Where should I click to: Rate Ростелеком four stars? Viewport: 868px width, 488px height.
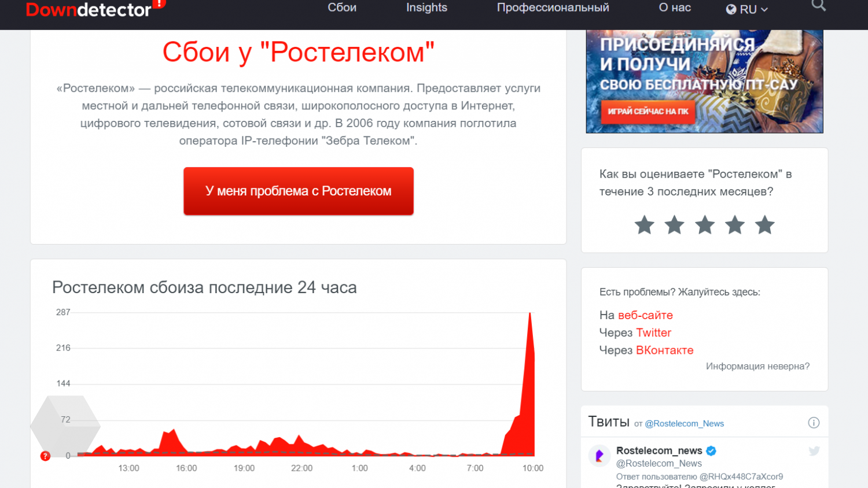[735, 225]
